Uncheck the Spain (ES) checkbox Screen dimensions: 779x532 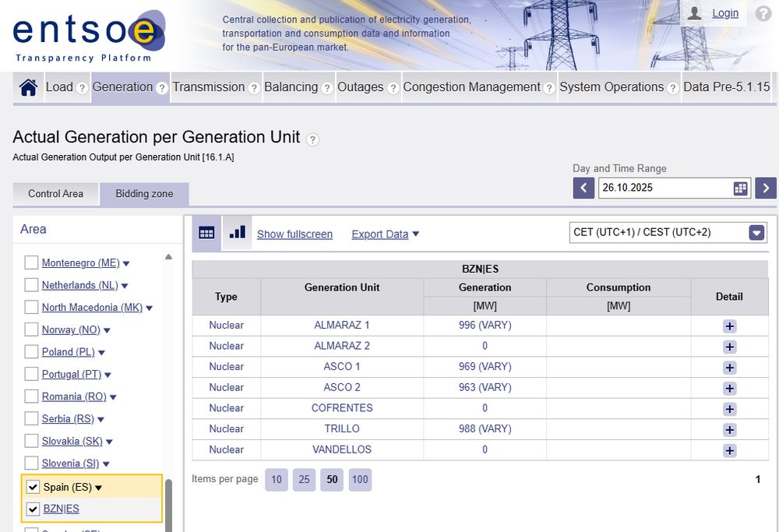32,487
